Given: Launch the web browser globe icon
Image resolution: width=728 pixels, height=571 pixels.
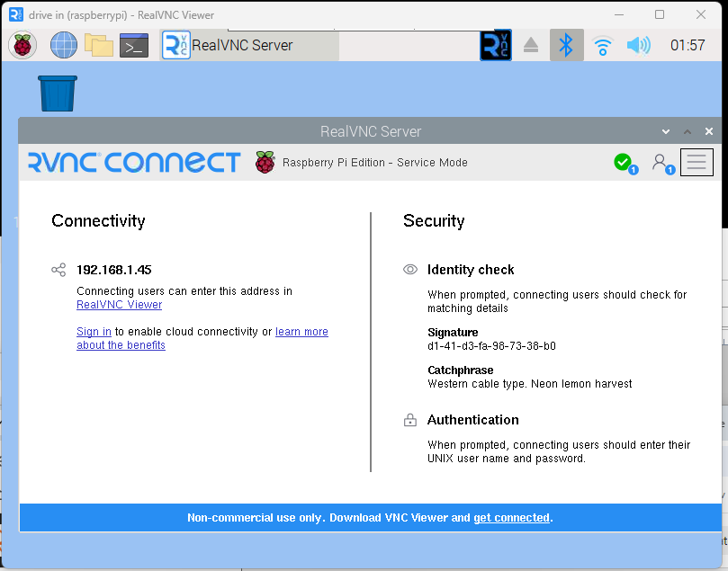Looking at the screenshot, I should click(63, 45).
